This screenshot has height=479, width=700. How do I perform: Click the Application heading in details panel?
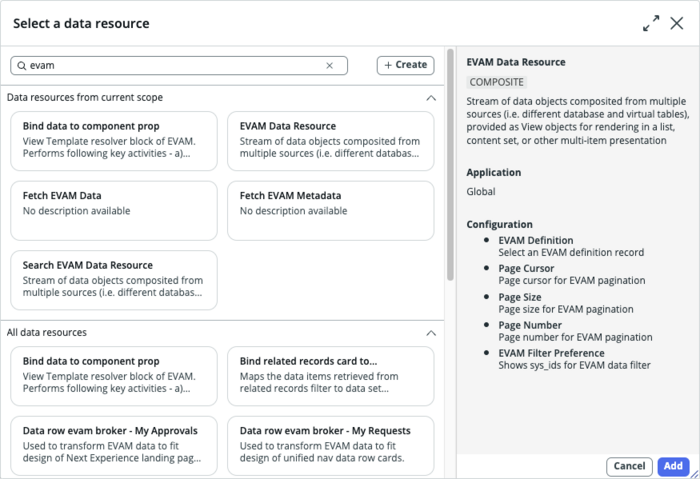[x=493, y=172]
